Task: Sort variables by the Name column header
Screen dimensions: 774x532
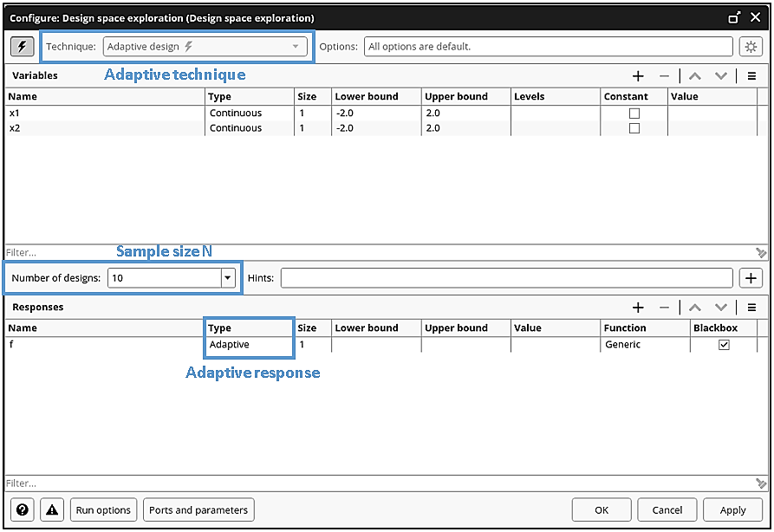Action: pyautogui.click(x=105, y=96)
